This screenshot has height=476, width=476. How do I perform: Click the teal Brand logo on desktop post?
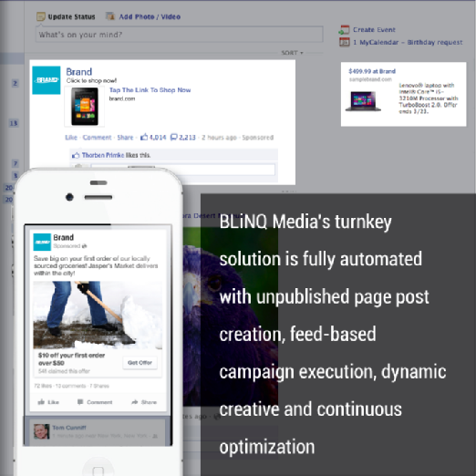point(47,80)
